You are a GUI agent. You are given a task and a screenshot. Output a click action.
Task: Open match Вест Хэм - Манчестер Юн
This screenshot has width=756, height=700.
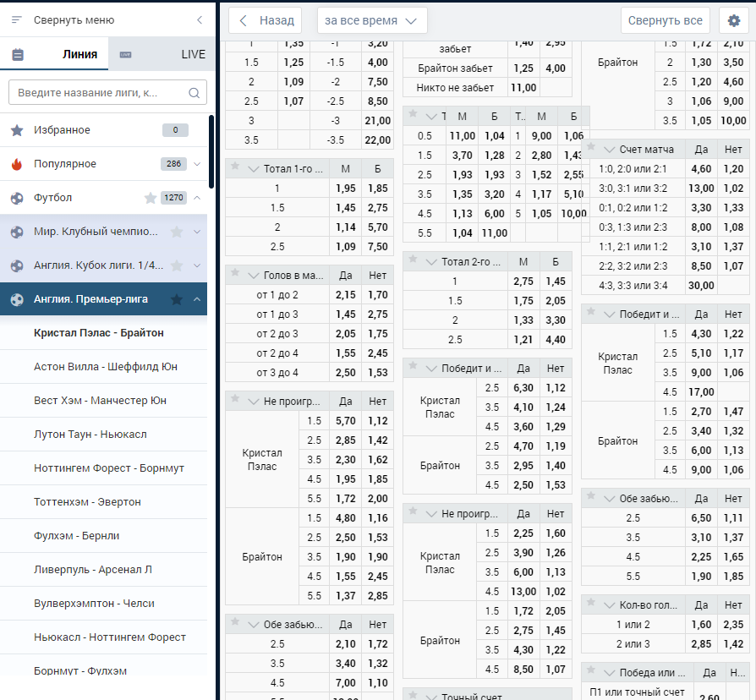click(104, 401)
